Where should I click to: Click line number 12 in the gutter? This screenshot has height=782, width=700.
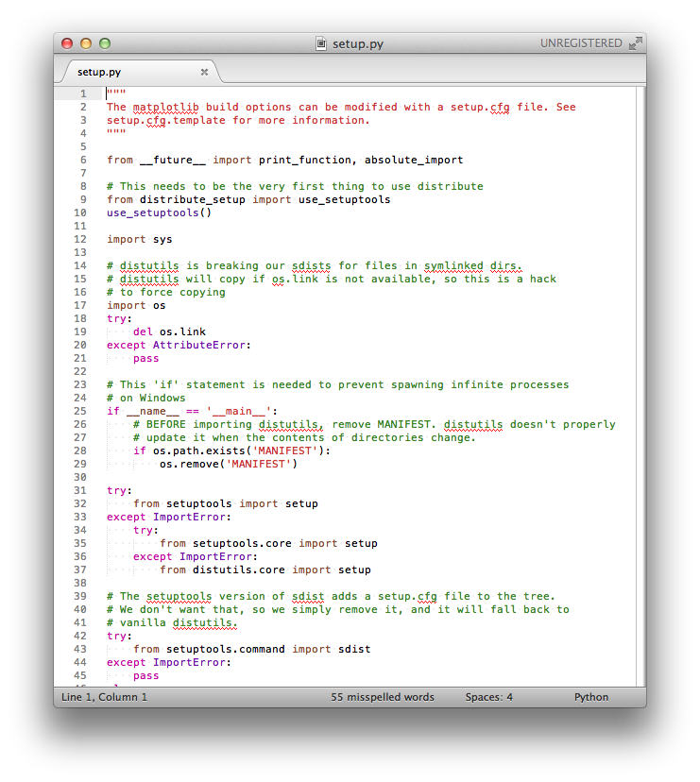pyautogui.click(x=80, y=239)
